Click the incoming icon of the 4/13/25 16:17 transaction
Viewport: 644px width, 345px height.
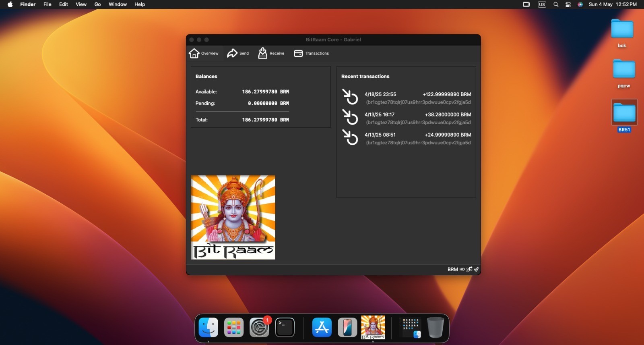point(350,117)
